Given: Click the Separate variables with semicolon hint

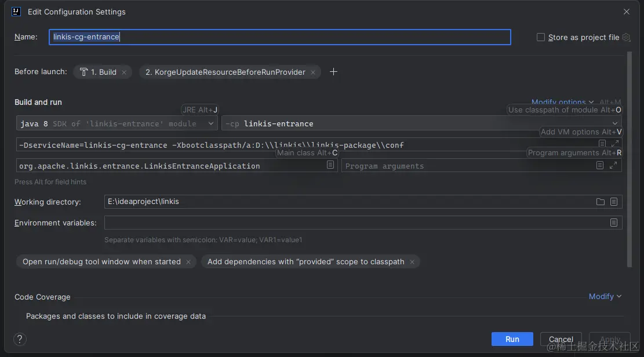Looking at the screenshot, I should pyautogui.click(x=203, y=239).
